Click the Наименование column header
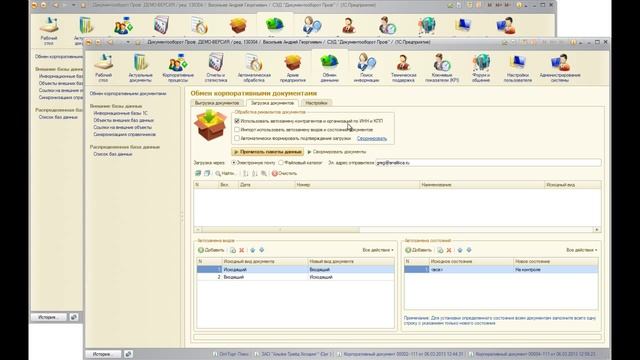 [482, 185]
